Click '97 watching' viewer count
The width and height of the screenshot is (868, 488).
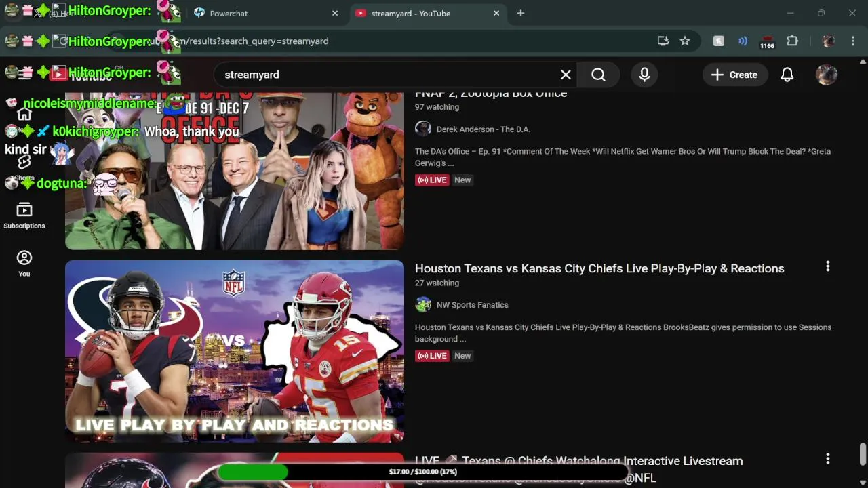[437, 107]
